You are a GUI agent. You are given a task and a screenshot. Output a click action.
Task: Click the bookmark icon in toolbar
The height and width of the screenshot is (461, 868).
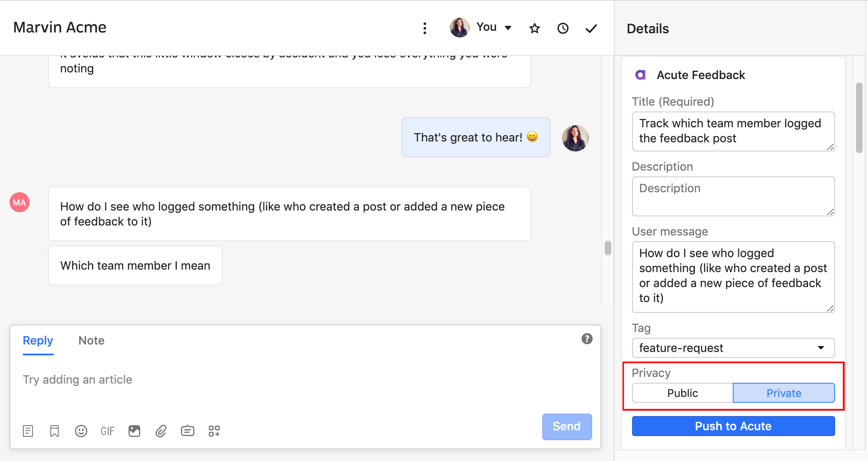(53, 429)
